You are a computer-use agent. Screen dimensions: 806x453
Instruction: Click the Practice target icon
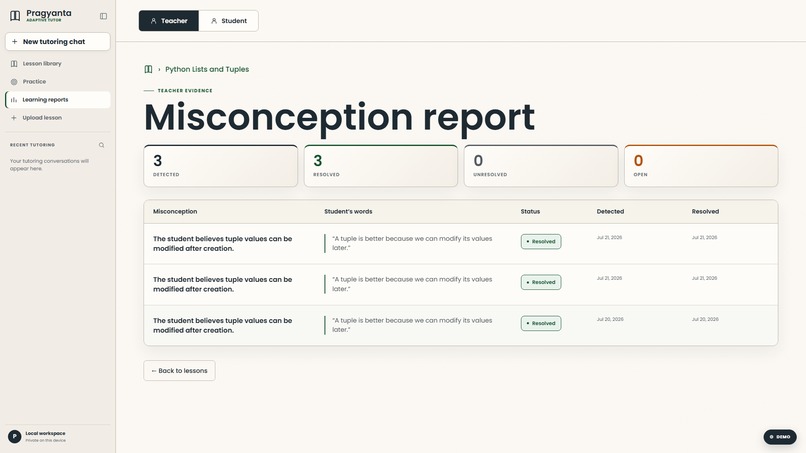[x=14, y=82]
